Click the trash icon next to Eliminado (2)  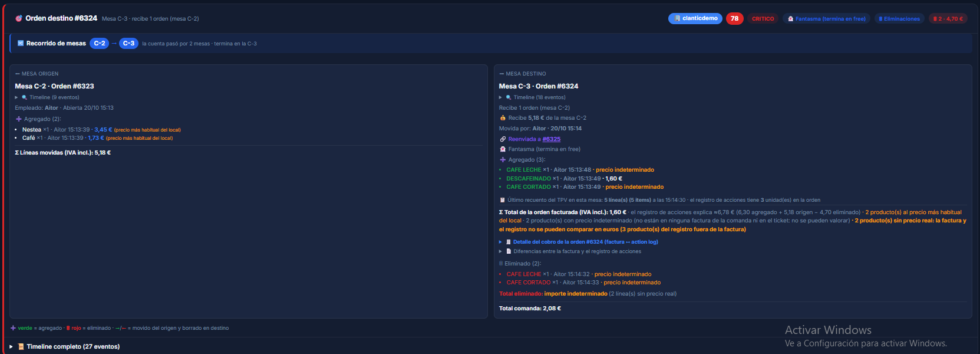coord(501,264)
